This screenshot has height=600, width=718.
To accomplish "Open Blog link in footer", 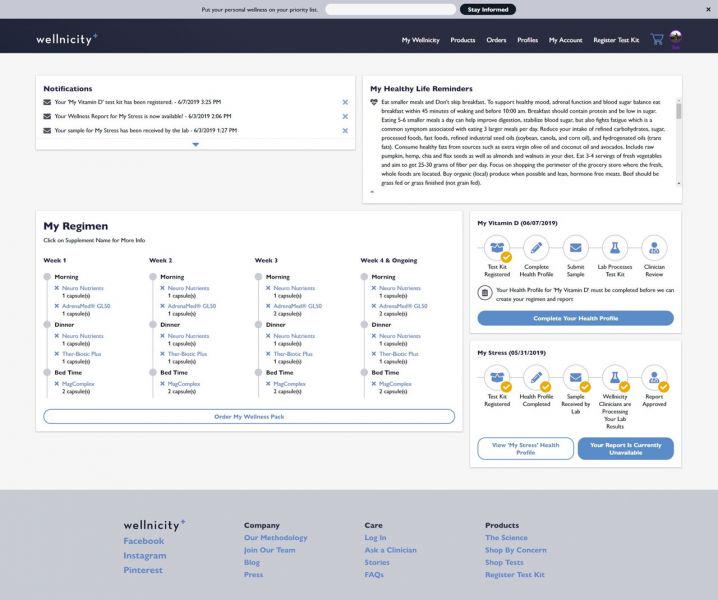I will [252, 562].
